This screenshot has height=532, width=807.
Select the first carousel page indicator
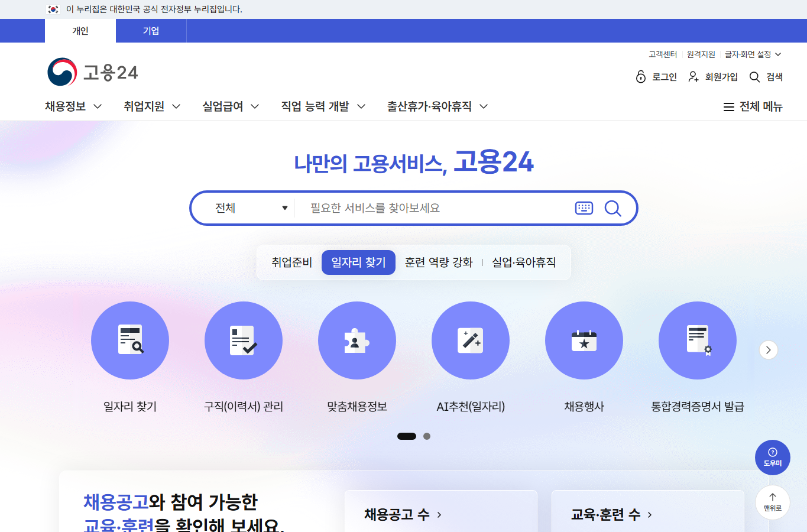click(407, 436)
